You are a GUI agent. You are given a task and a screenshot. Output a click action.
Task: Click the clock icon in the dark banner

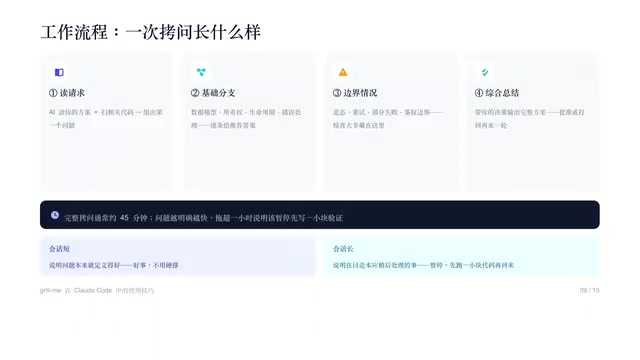55,215
